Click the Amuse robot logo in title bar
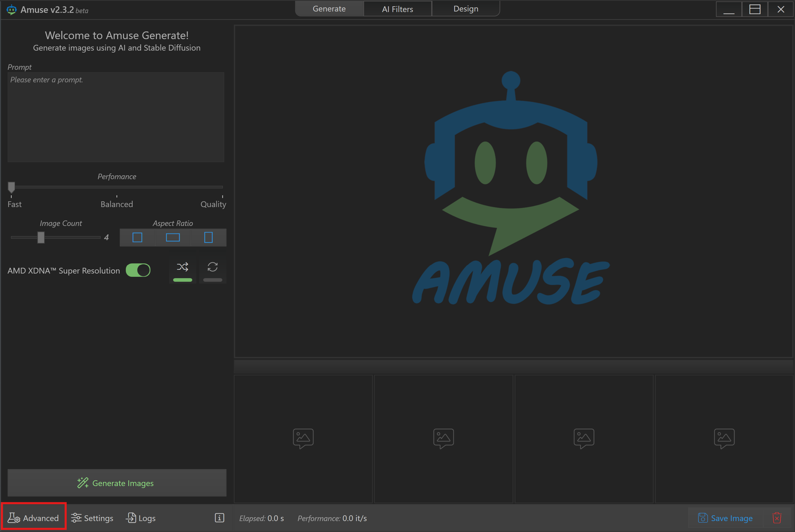 11,10
